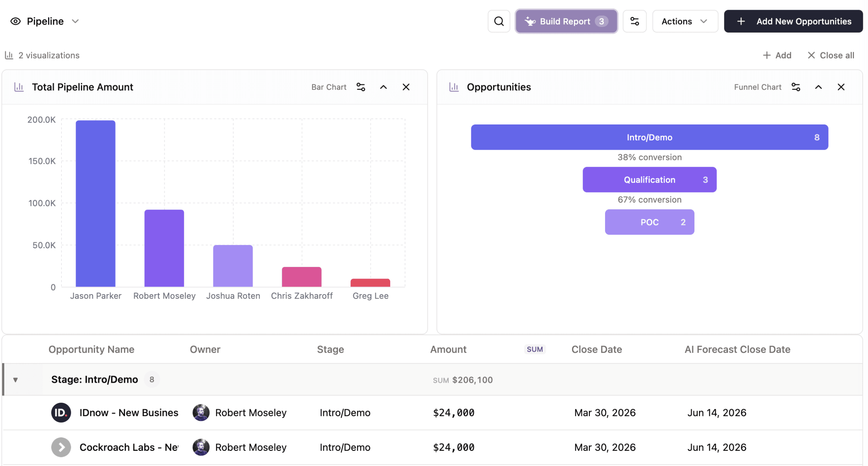Click Add New Opportunities button
868x466 pixels.
click(x=793, y=21)
